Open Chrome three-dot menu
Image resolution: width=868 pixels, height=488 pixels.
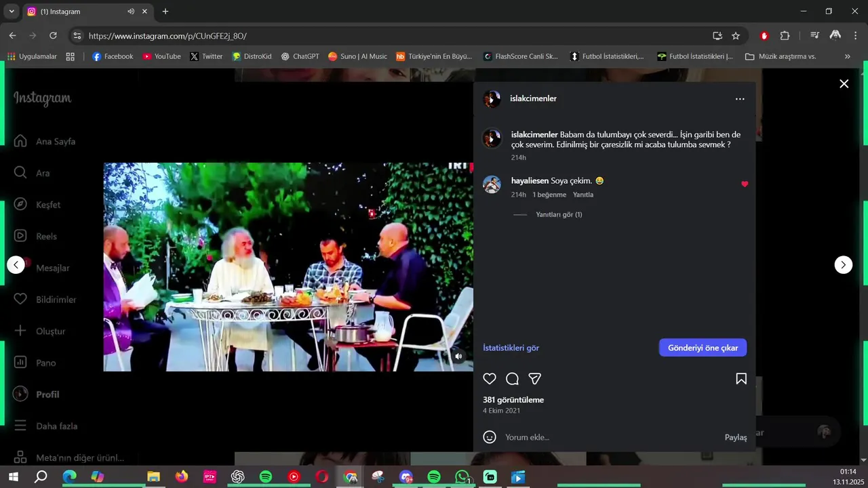coord(855,35)
